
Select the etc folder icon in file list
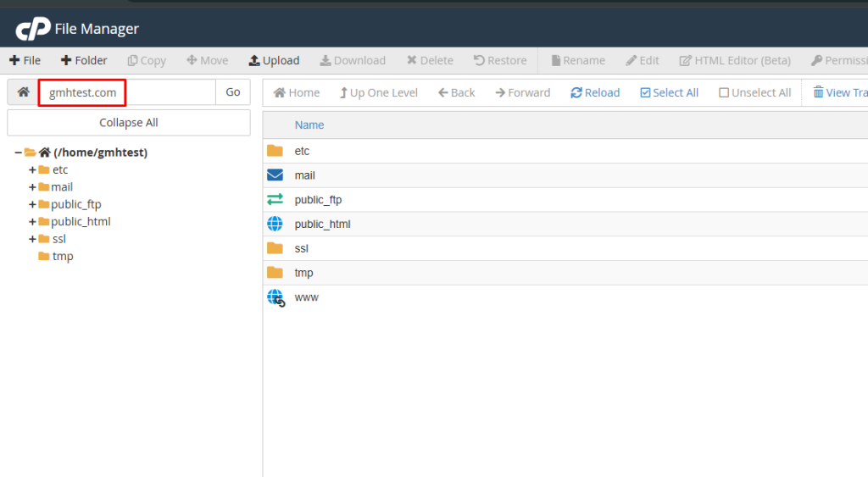275,151
